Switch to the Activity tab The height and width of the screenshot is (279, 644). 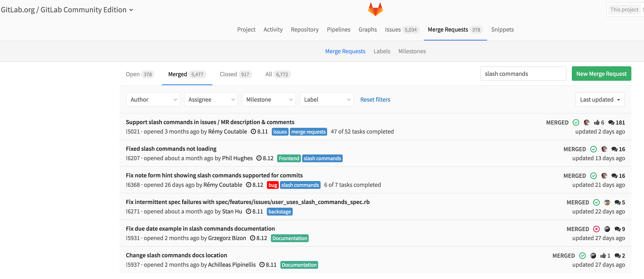[x=273, y=30]
